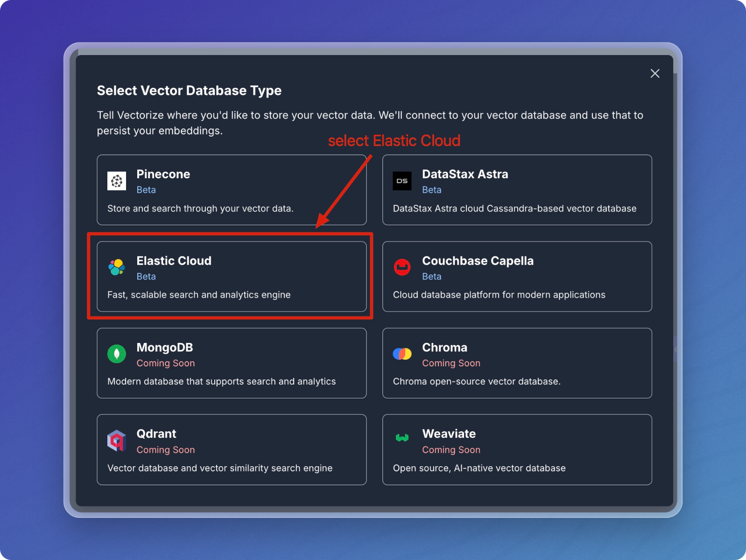746x560 pixels.
Task: Click Coming Soon under Weaviate
Action: [451, 450]
